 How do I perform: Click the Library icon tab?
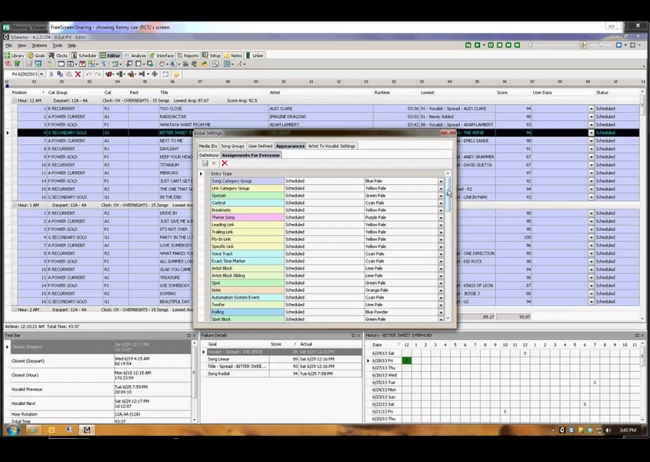pos(15,55)
